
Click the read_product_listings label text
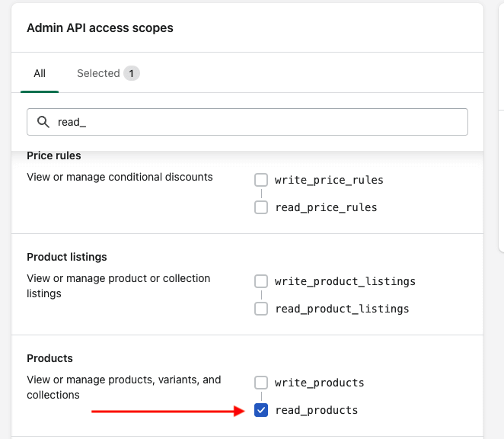click(x=342, y=309)
